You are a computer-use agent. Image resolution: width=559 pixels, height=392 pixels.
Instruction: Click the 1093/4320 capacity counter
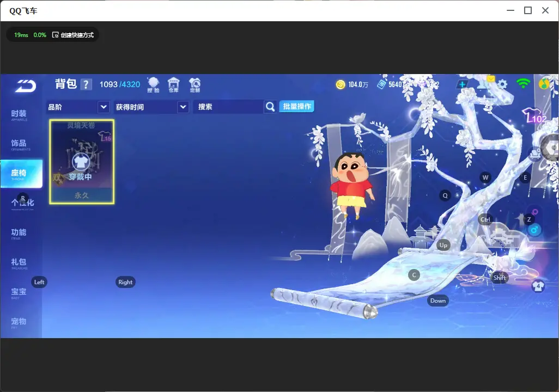pyautogui.click(x=120, y=84)
